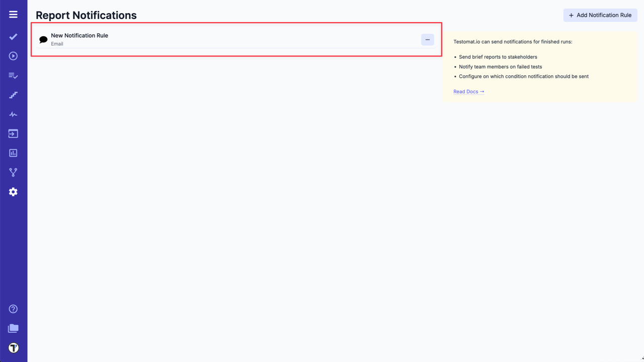
Task: Click the branching/version control icon
Action: tap(13, 172)
